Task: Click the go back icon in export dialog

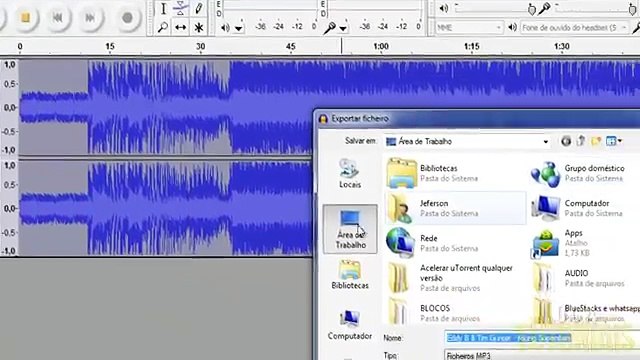Action: pos(566,141)
